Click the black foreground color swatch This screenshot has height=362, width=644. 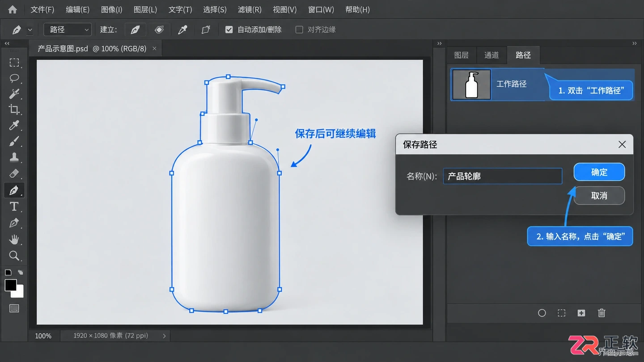pyautogui.click(x=11, y=285)
